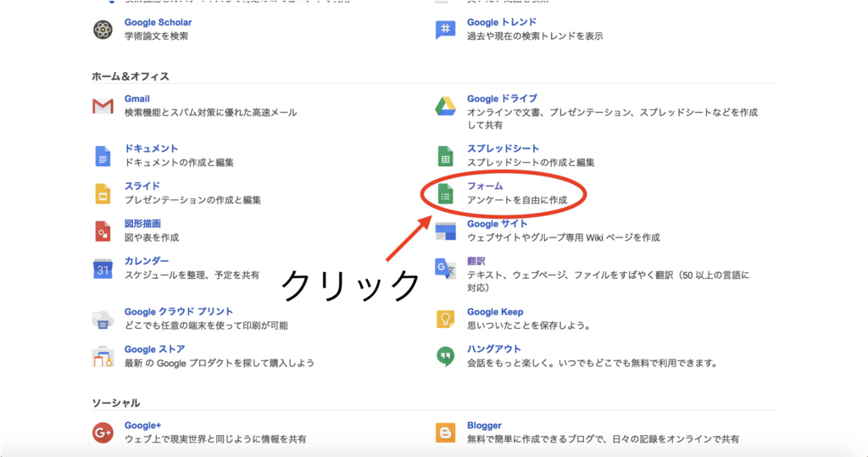Open the Google Keep link
The width and height of the screenshot is (868, 457).
pos(495,312)
